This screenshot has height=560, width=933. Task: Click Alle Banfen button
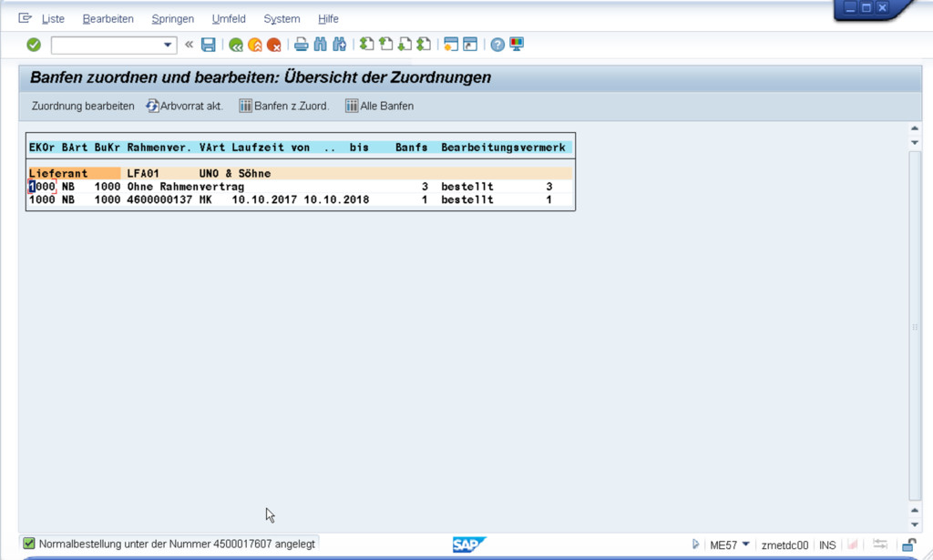tap(380, 106)
